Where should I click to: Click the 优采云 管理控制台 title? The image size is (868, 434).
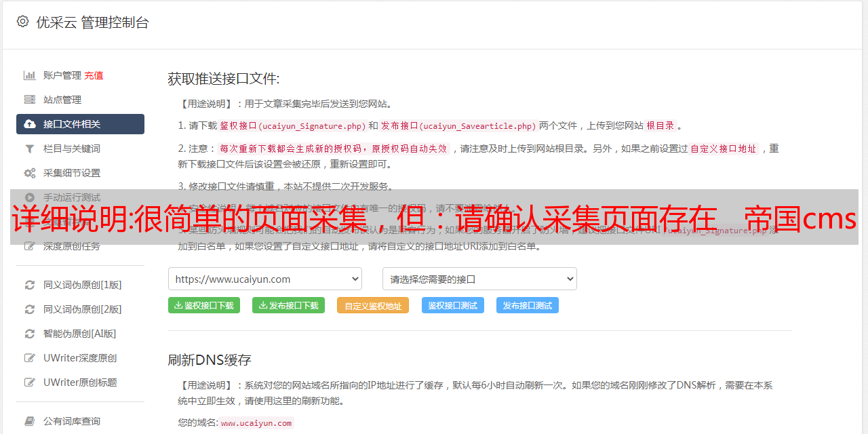[92, 22]
